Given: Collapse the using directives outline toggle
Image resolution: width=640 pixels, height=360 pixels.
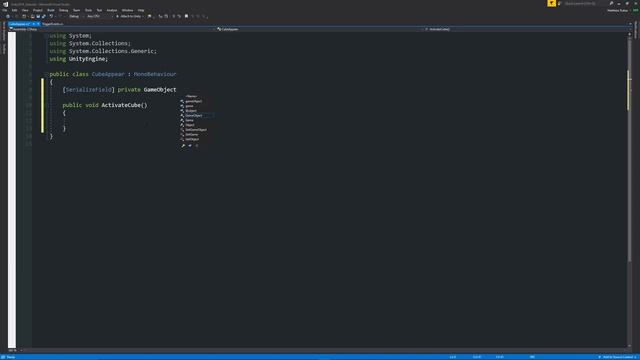Looking at the screenshot, I should pyautogui.click(x=46, y=36).
